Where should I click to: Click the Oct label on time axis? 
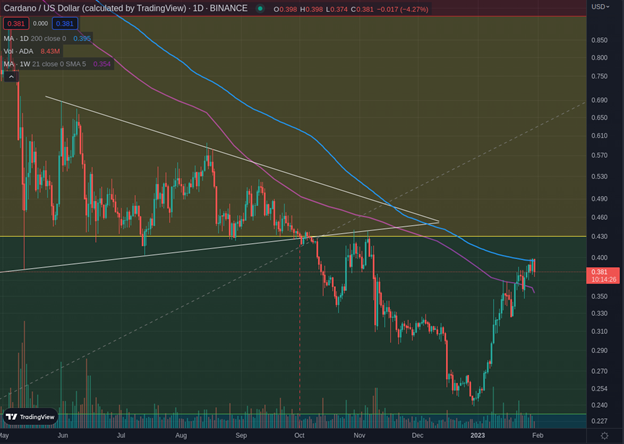coord(299,436)
